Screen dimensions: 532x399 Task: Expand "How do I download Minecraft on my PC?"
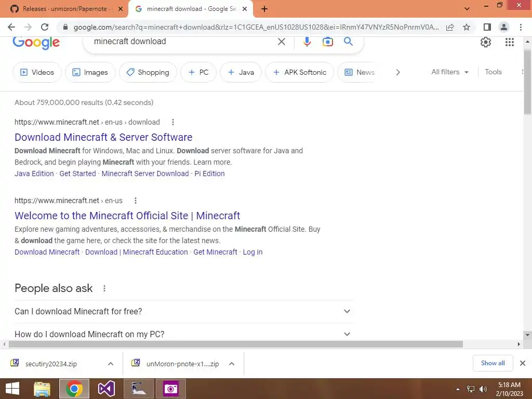tap(183, 334)
